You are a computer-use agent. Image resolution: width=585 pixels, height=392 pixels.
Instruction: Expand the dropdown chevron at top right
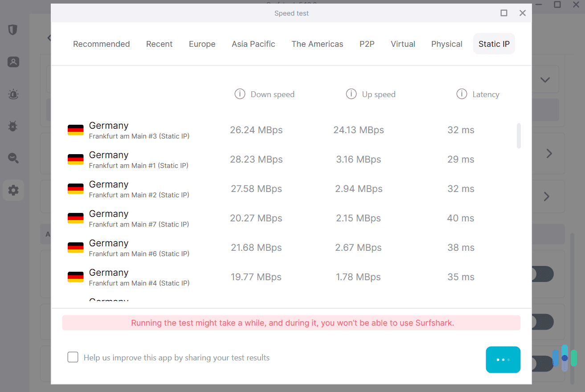click(545, 80)
